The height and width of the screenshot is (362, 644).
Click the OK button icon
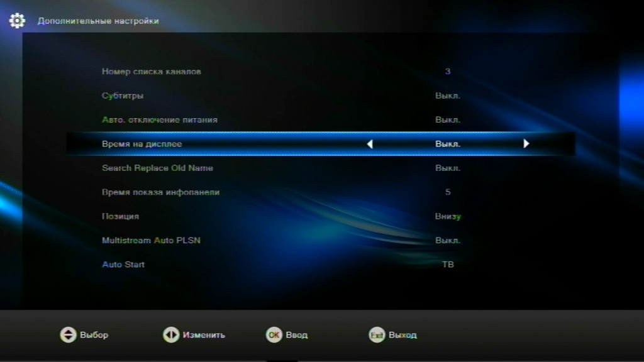[274, 335]
